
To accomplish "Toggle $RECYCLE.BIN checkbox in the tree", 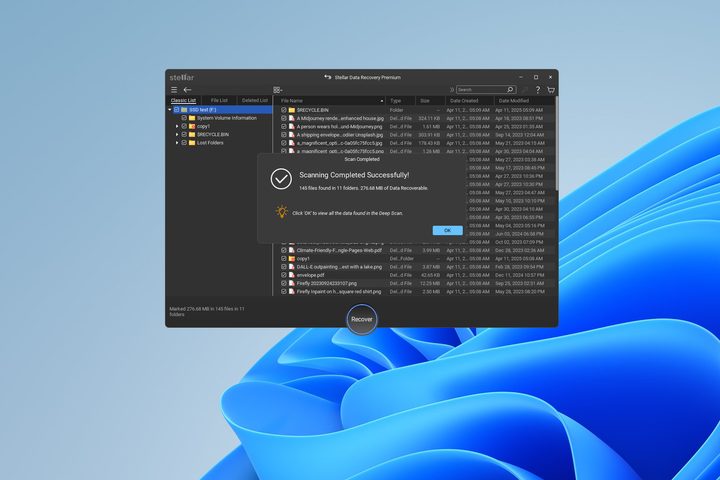I will [x=184, y=135].
